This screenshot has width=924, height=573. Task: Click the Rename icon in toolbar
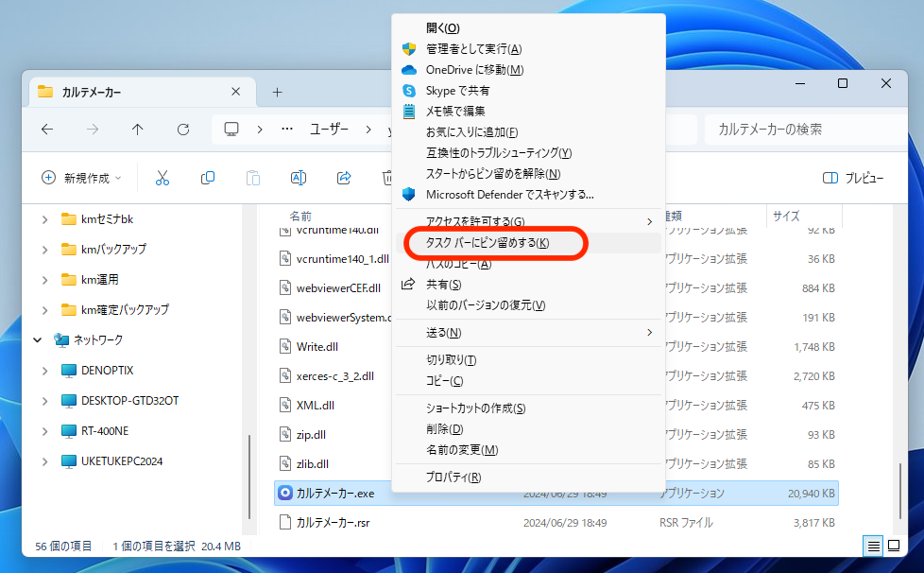coord(298,178)
